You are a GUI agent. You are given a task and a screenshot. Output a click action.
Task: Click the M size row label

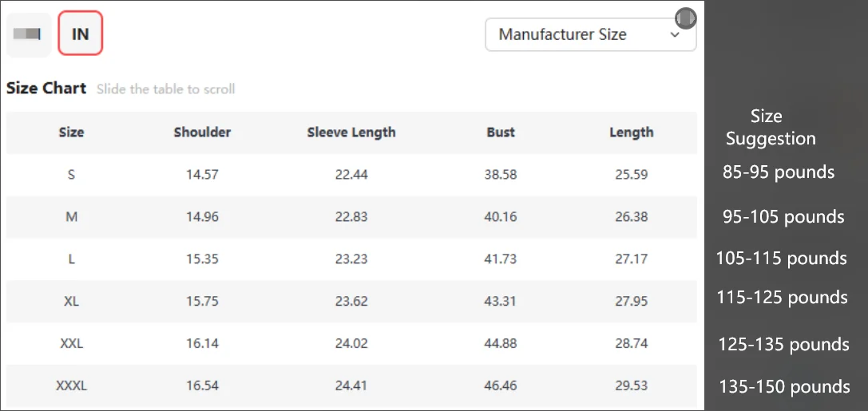click(71, 216)
